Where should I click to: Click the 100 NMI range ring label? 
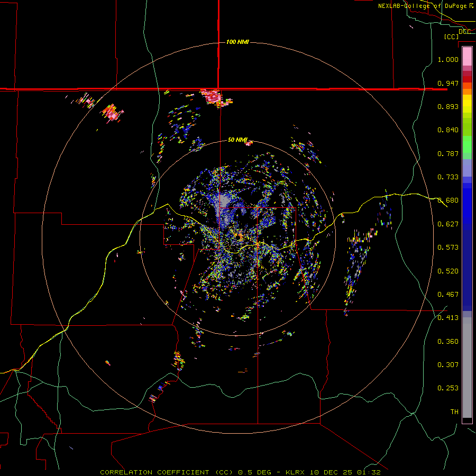237,42
